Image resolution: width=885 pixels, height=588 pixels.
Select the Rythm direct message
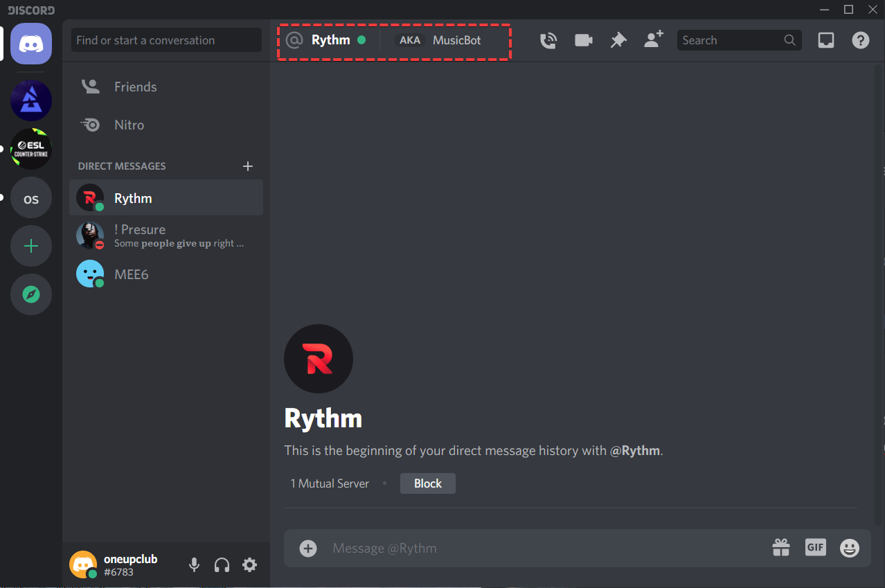coord(166,198)
